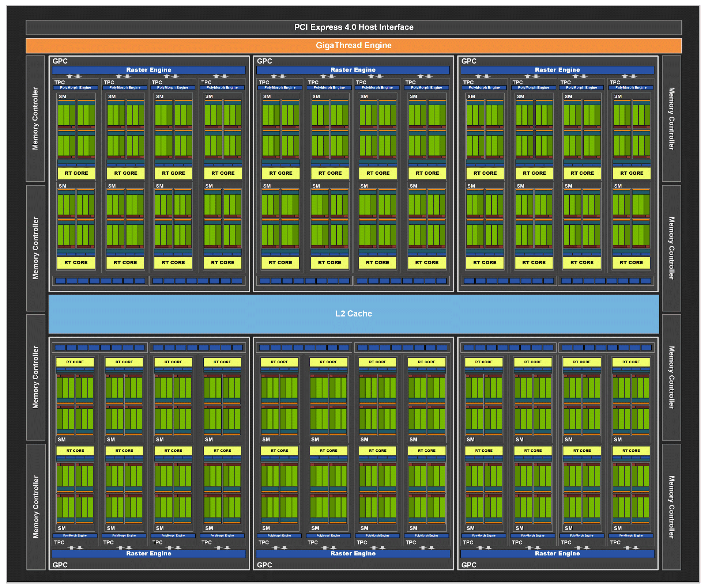
Task: Click the top-right Memory Controller block
Action: [671, 118]
